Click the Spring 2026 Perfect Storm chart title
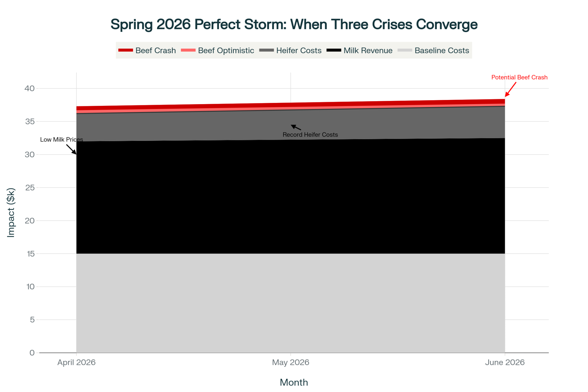 click(294, 24)
